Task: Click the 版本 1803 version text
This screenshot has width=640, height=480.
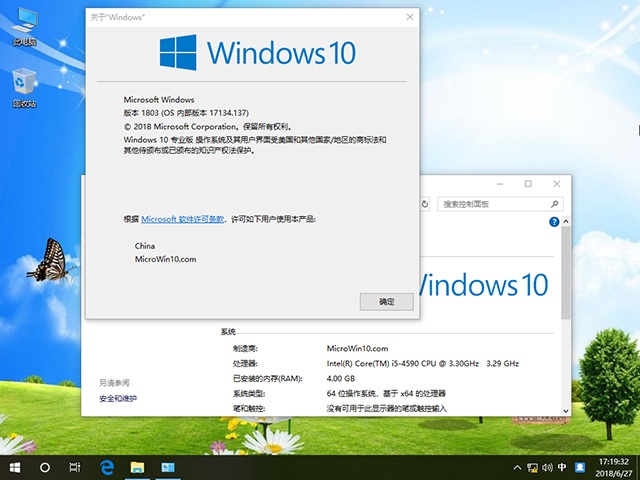Action: [x=186, y=113]
